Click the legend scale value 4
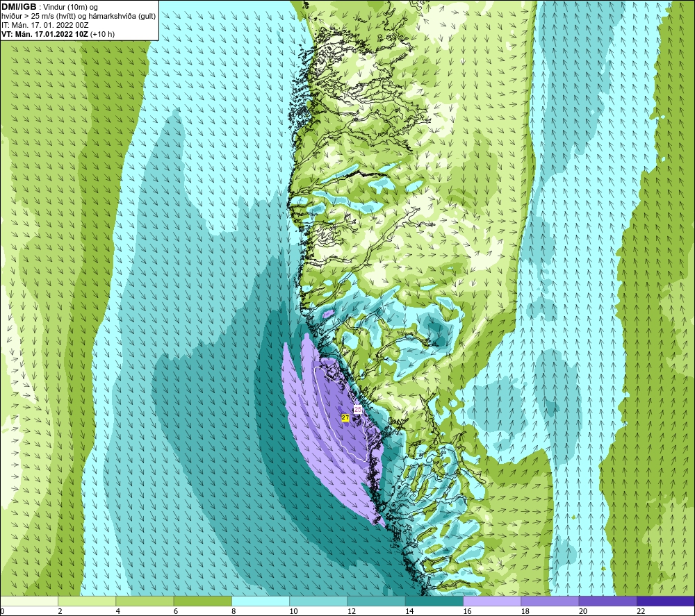This screenshot has height=616, width=695. [118, 611]
